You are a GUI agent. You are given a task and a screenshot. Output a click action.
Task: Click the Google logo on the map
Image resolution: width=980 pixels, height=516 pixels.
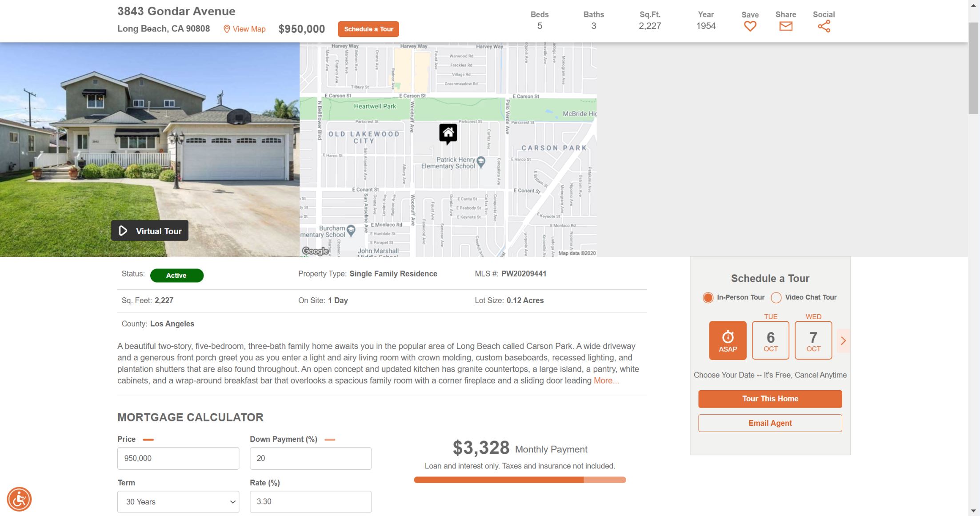click(x=315, y=251)
